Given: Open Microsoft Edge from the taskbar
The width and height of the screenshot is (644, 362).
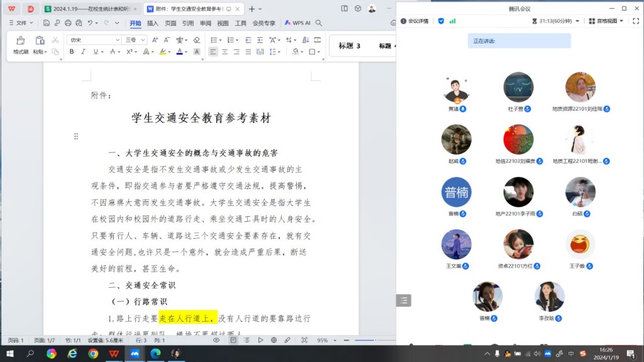Looking at the screenshot, I should (155, 354).
